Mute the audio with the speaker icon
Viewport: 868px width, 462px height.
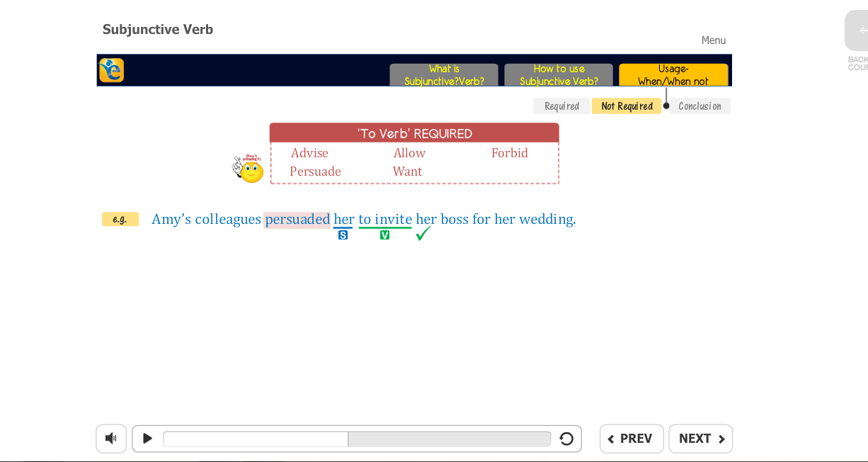coord(111,439)
